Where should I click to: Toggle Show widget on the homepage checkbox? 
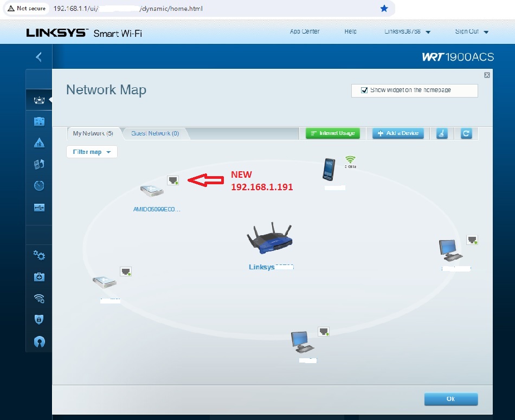pyautogui.click(x=364, y=91)
